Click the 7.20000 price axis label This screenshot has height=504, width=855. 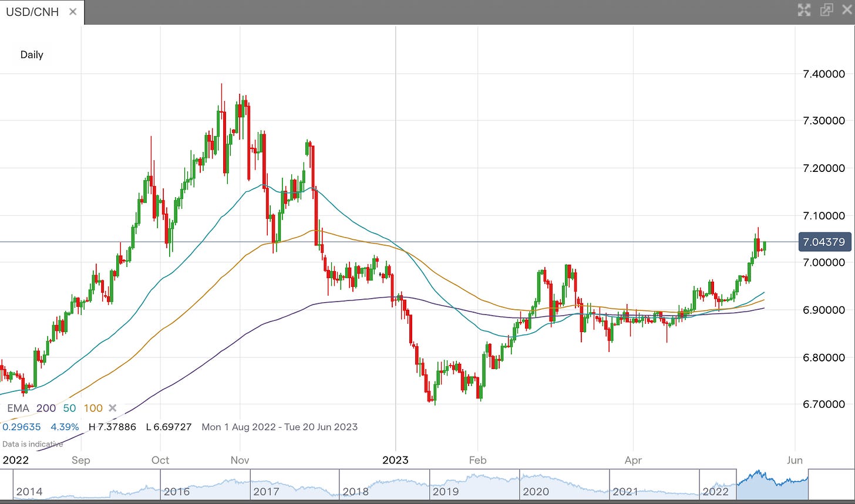[824, 168]
